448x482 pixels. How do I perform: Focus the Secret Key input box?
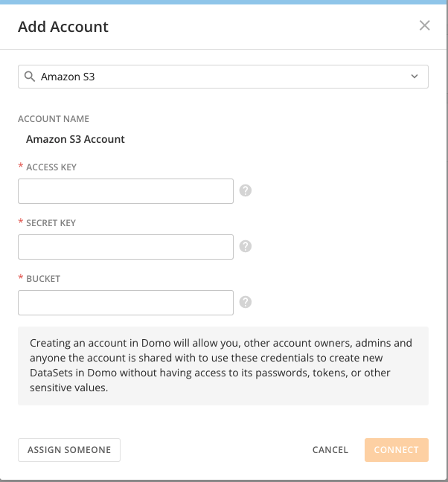pos(126,247)
